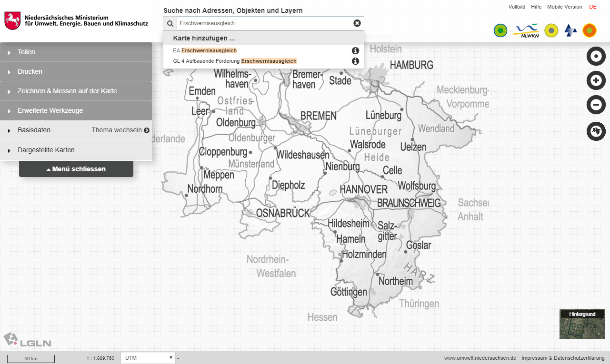Open info for GL 4 Aufbauende Förderung
610x364 pixels.
(355, 61)
